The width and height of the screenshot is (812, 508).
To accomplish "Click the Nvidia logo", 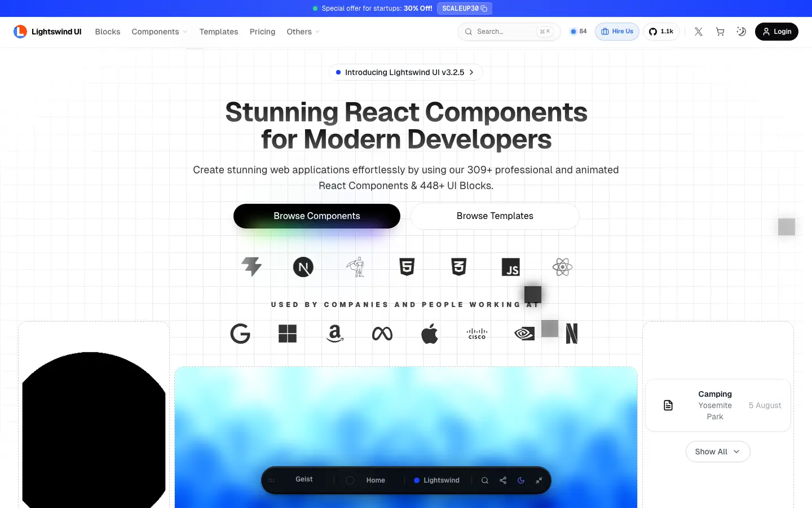I will click(524, 334).
